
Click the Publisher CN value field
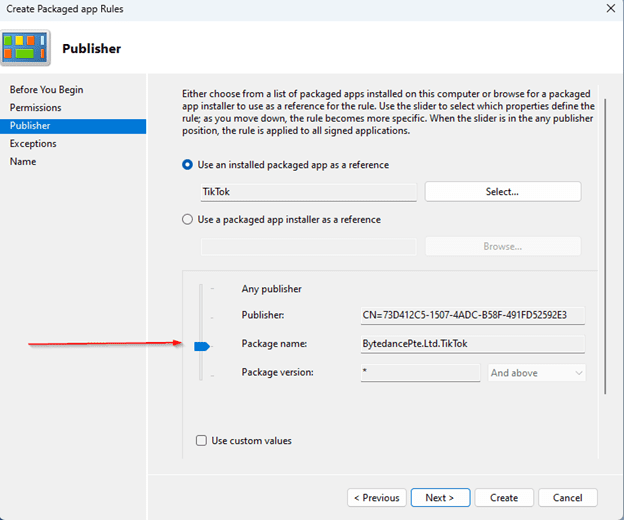point(472,316)
